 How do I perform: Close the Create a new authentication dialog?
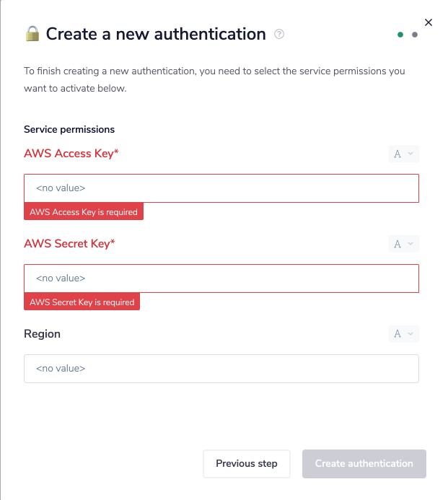tap(429, 22)
